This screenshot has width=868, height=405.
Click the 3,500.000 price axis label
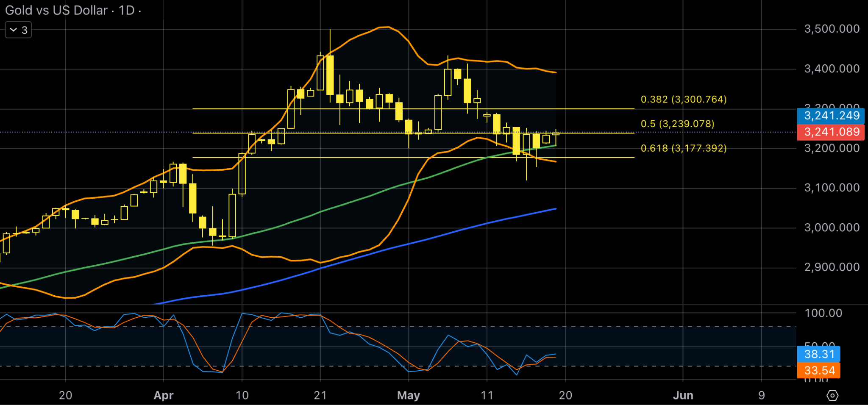coord(832,29)
